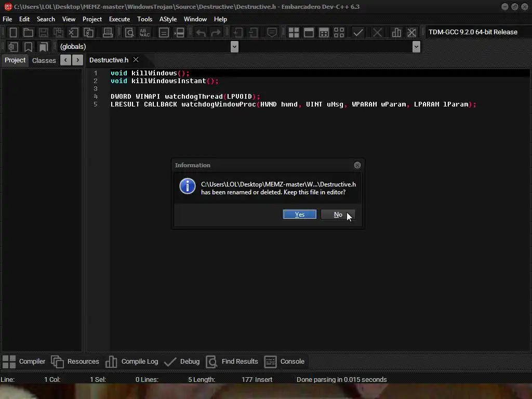Click the killWindowsInstant declaration line
Screen dimensions: 532x399
[165, 81]
